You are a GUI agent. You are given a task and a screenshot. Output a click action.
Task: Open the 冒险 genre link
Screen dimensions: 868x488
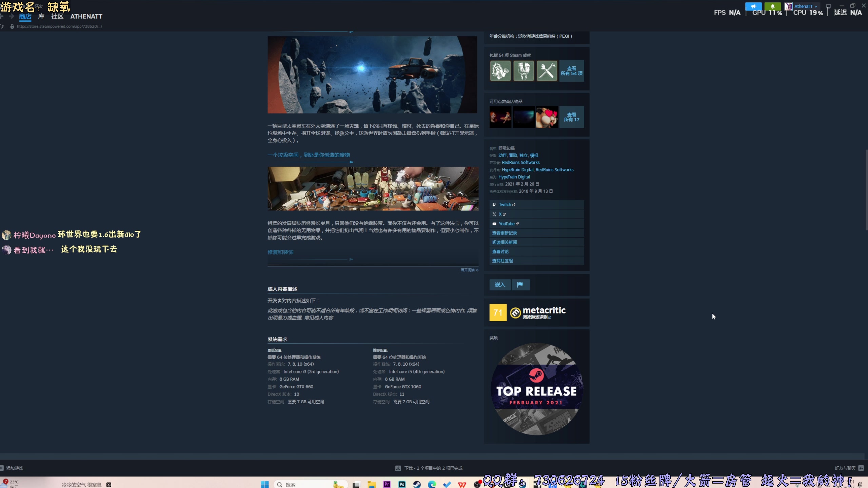(x=513, y=155)
